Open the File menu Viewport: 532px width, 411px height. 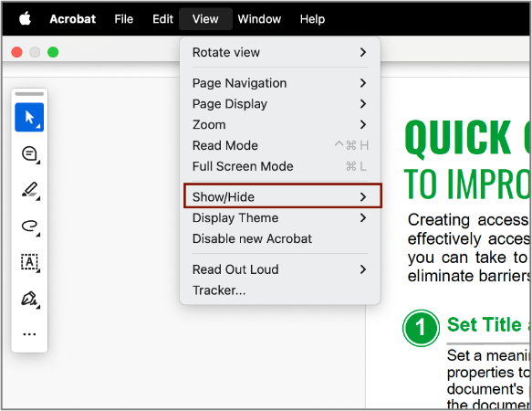[x=124, y=19]
